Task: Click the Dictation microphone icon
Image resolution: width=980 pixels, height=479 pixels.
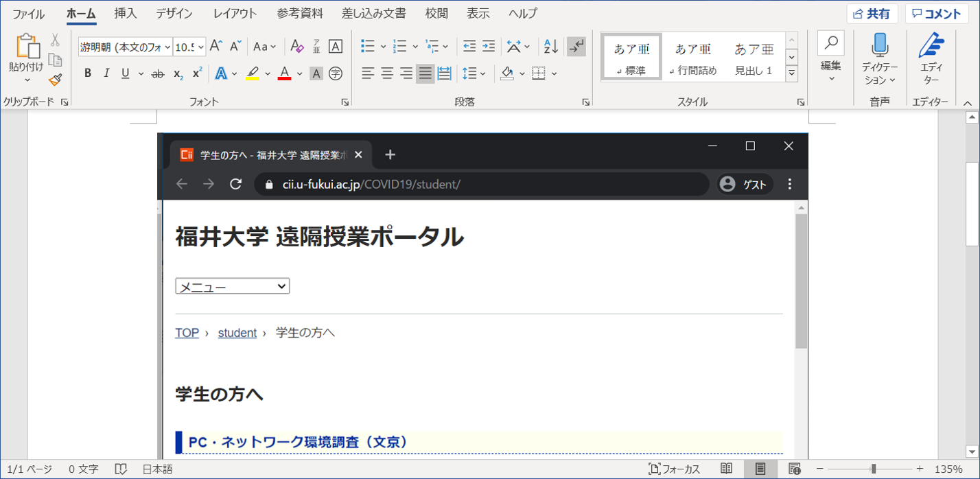Action: [x=880, y=46]
